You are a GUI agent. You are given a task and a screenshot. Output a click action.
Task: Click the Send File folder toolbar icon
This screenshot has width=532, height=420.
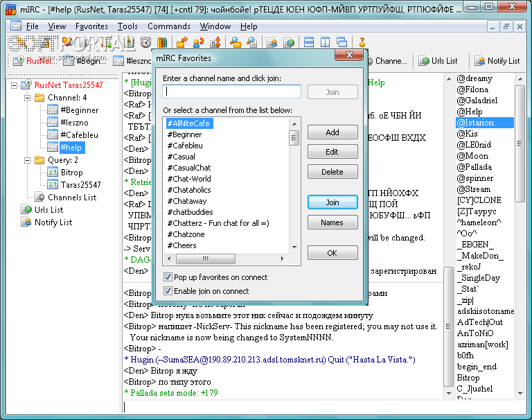pyautogui.click(x=182, y=42)
